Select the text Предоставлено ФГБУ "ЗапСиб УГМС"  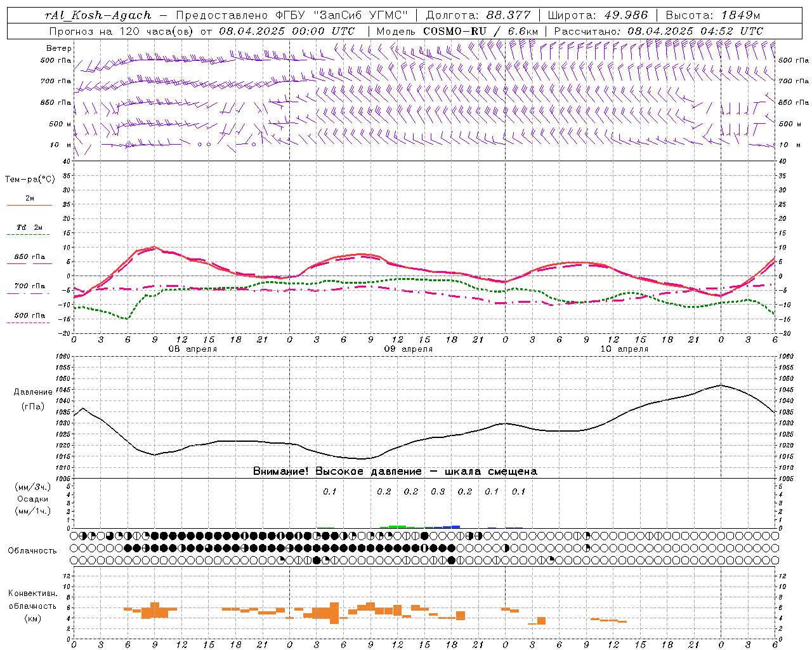(292, 15)
